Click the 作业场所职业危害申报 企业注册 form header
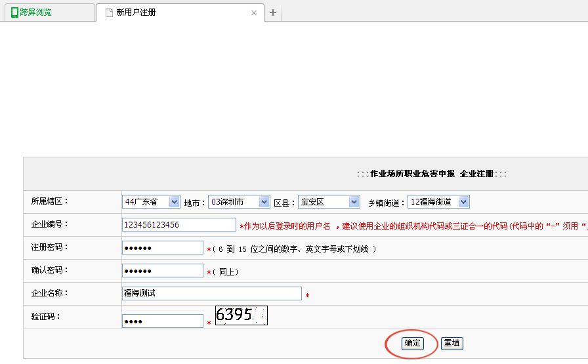This screenshot has height=364, width=588. point(432,174)
